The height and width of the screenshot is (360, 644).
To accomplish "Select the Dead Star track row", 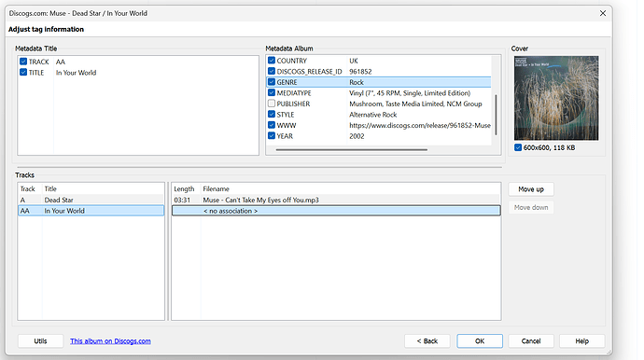I will tap(91, 200).
